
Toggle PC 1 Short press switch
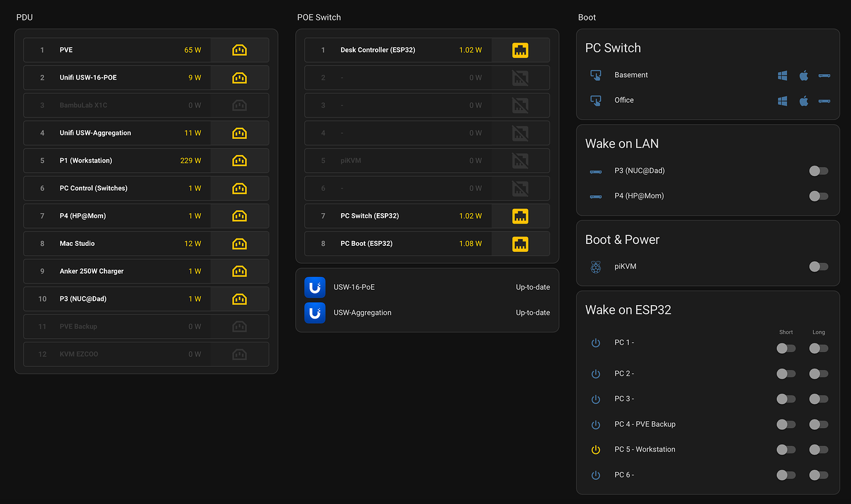[x=786, y=348]
